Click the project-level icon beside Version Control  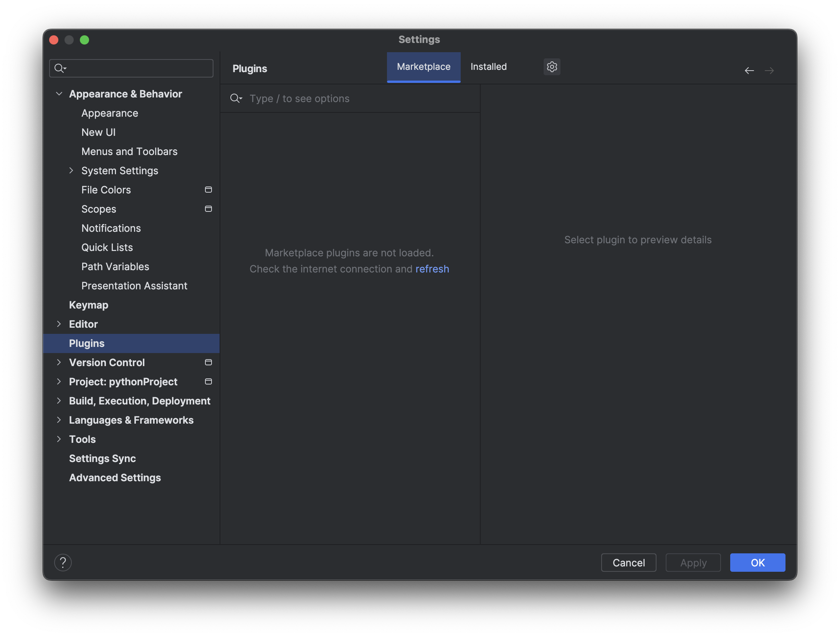pos(208,362)
